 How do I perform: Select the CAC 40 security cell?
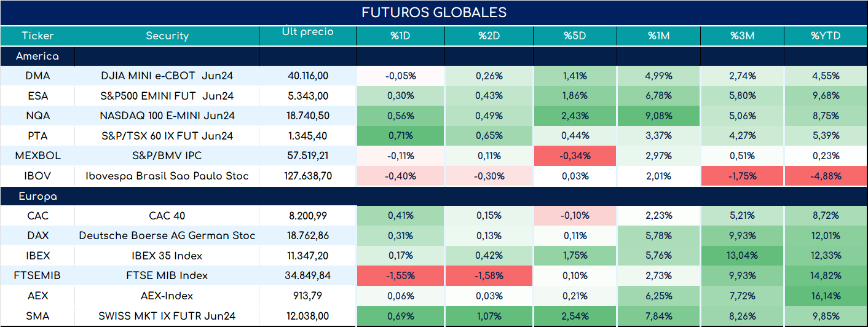click(x=167, y=216)
